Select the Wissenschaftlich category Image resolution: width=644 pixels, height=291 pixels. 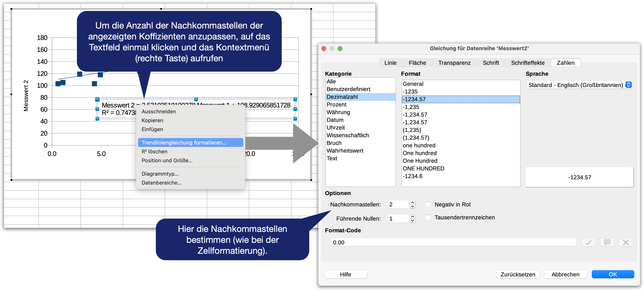point(348,135)
